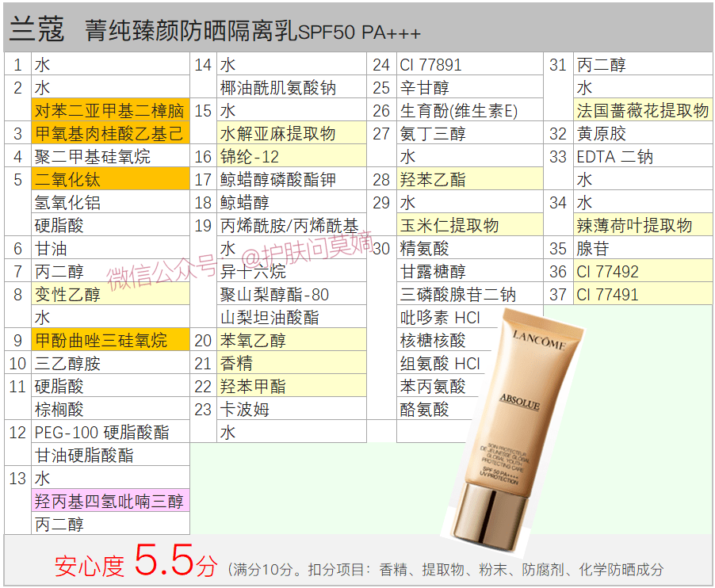This screenshot has width=715, height=588.
Task: Click the row number 37
Action: [x=558, y=294]
